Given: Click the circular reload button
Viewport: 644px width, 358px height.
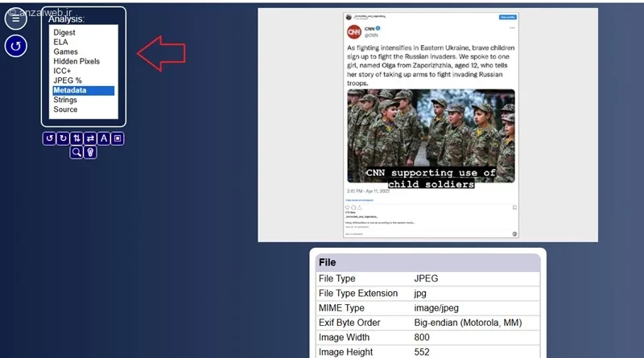Looking at the screenshot, I should point(15,46).
